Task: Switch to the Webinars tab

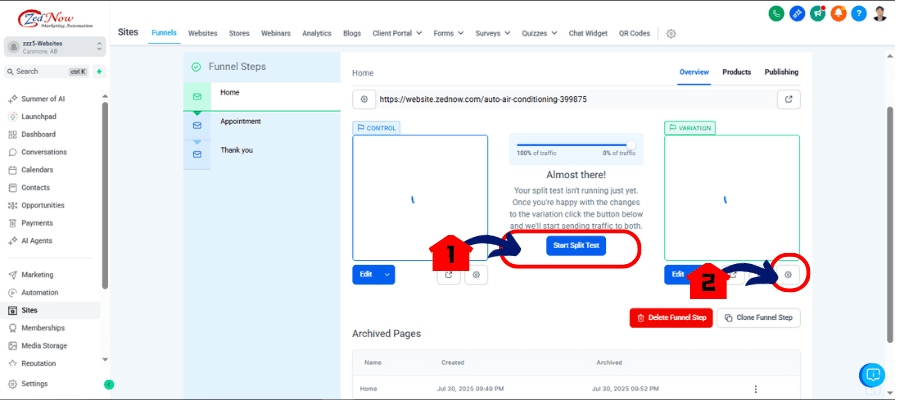Action: coord(276,33)
